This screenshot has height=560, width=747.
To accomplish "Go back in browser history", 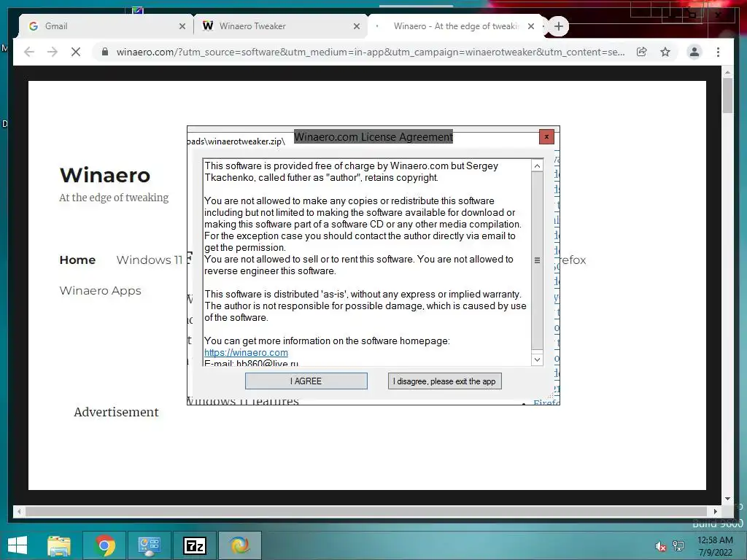I will 29,52.
